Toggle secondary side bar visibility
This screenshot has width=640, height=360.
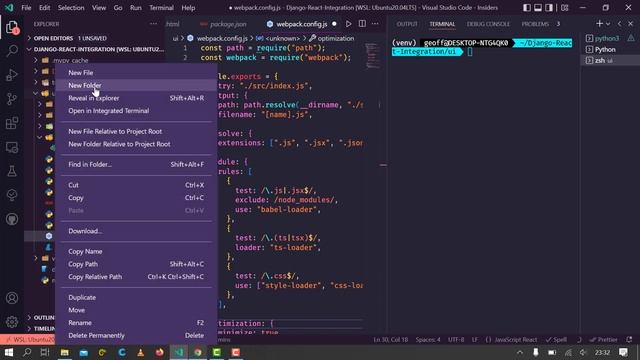click(x=549, y=8)
